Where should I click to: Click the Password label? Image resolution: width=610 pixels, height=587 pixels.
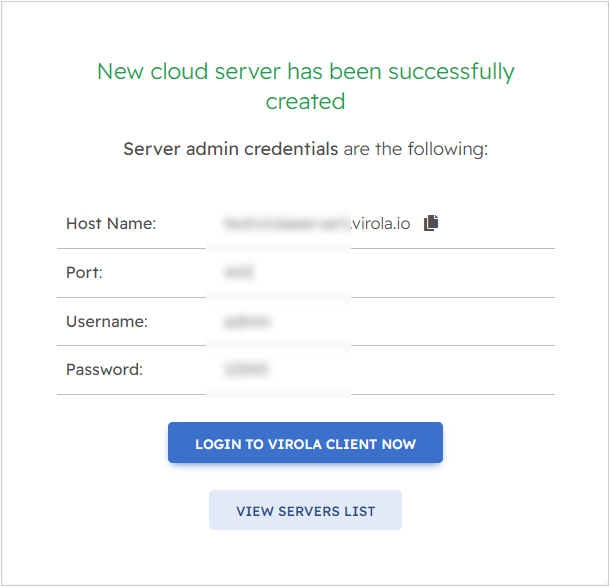point(105,369)
